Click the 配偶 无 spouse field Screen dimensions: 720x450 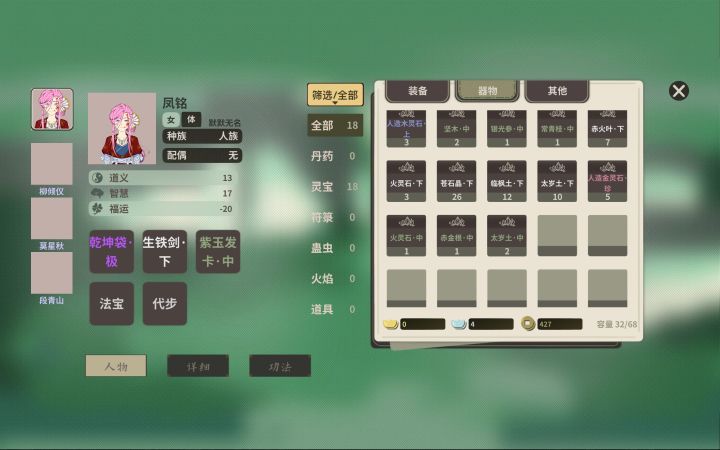pos(202,156)
